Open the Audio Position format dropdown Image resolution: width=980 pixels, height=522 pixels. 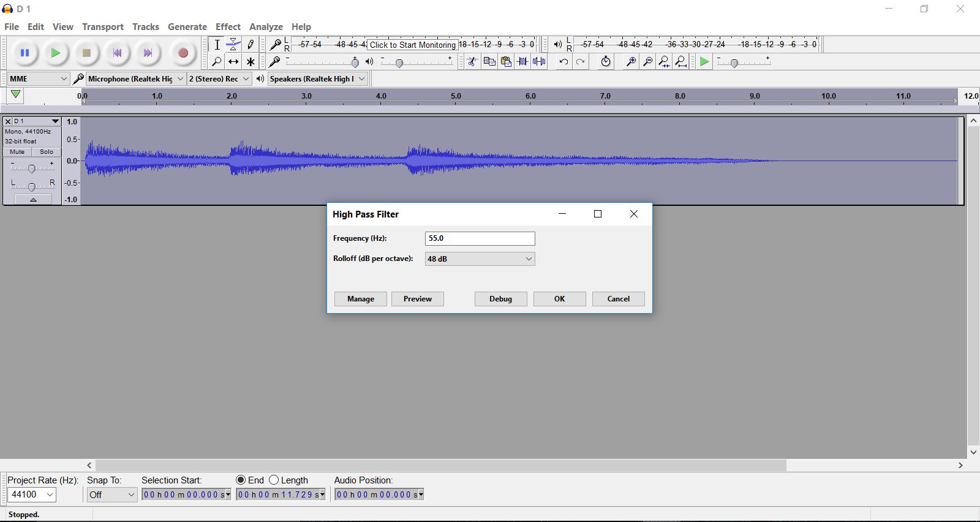click(x=421, y=495)
